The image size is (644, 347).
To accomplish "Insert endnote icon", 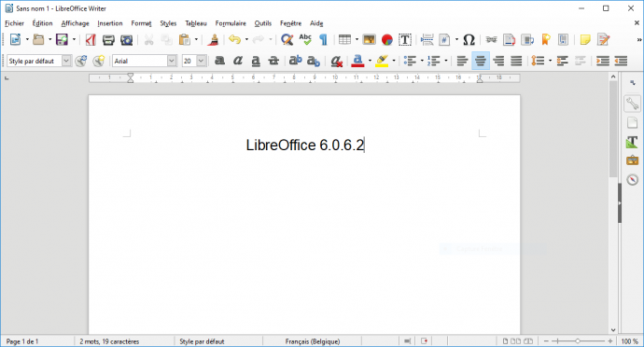I will click(x=527, y=40).
